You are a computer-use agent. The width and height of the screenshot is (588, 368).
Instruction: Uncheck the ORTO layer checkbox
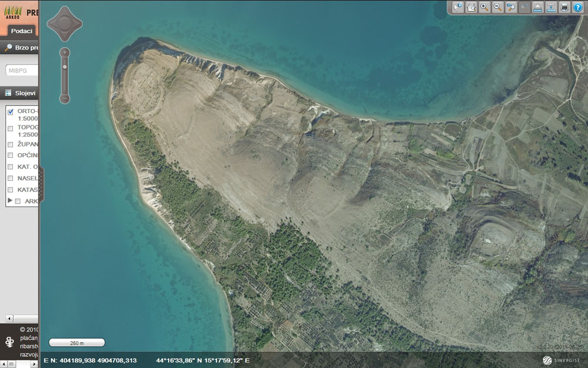pyautogui.click(x=10, y=111)
